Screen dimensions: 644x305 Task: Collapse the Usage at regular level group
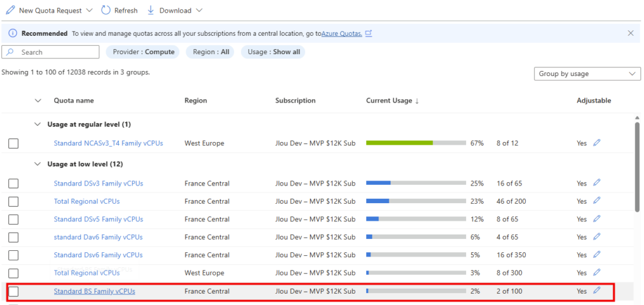(x=38, y=124)
